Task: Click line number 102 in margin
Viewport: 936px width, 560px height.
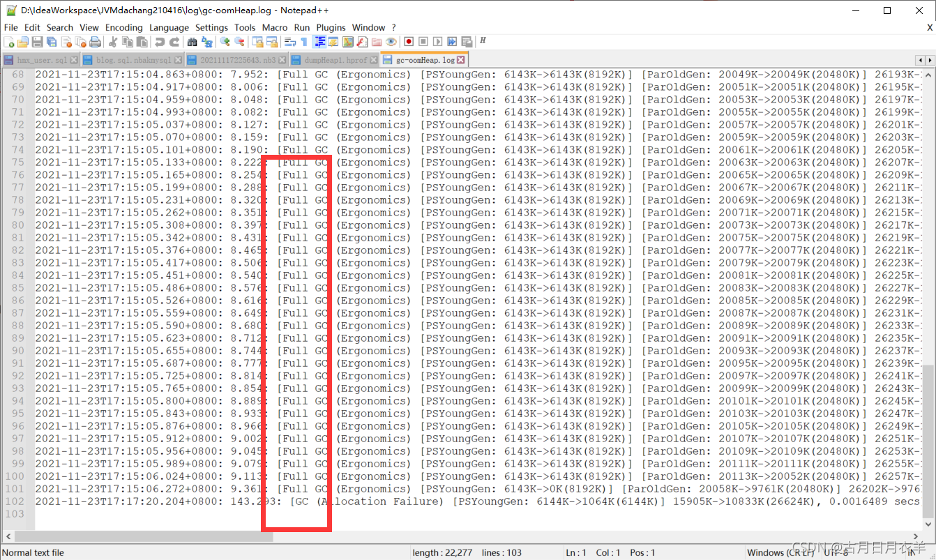Action: click(x=16, y=501)
